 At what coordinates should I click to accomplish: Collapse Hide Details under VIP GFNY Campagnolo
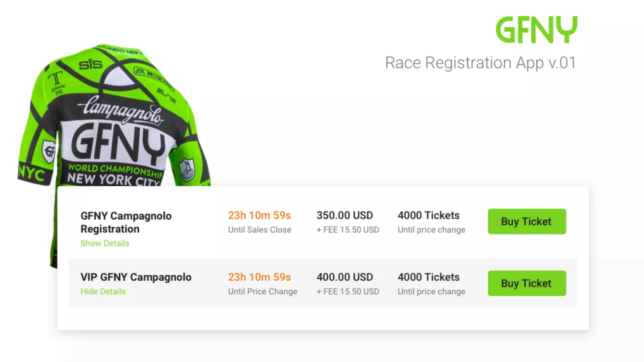pos(103,291)
